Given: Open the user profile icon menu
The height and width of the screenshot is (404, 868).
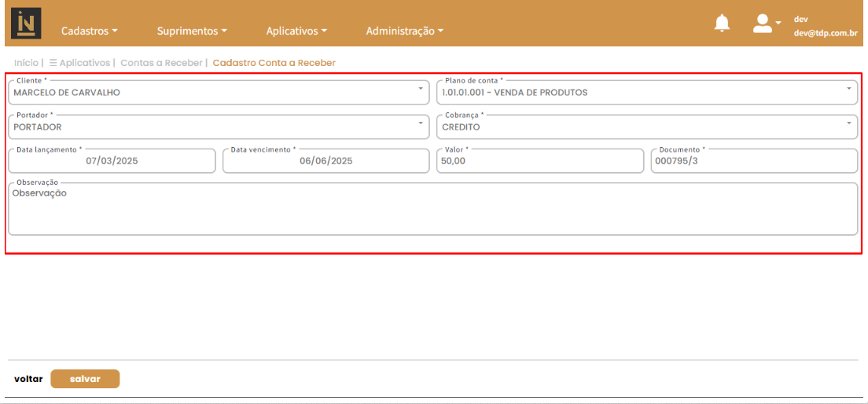Looking at the screenshot, I should tap(762, 24).
